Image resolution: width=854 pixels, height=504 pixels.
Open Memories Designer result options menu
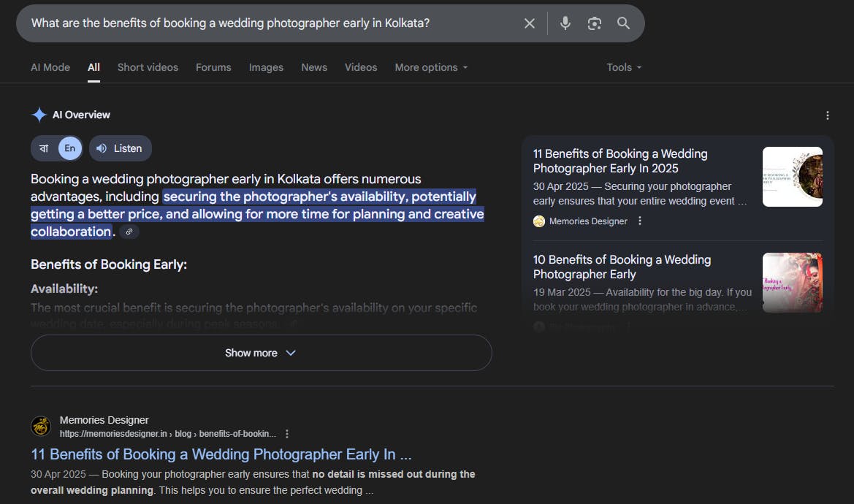287,434
